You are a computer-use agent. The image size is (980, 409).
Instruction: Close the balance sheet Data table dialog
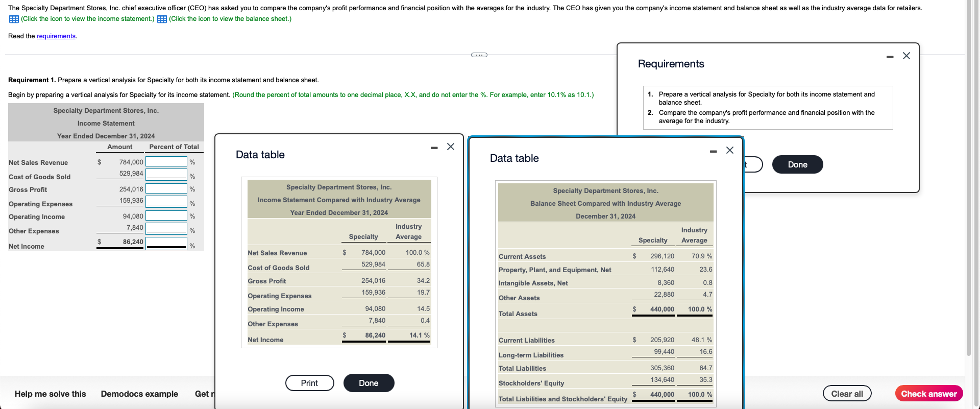pos(730,150)
